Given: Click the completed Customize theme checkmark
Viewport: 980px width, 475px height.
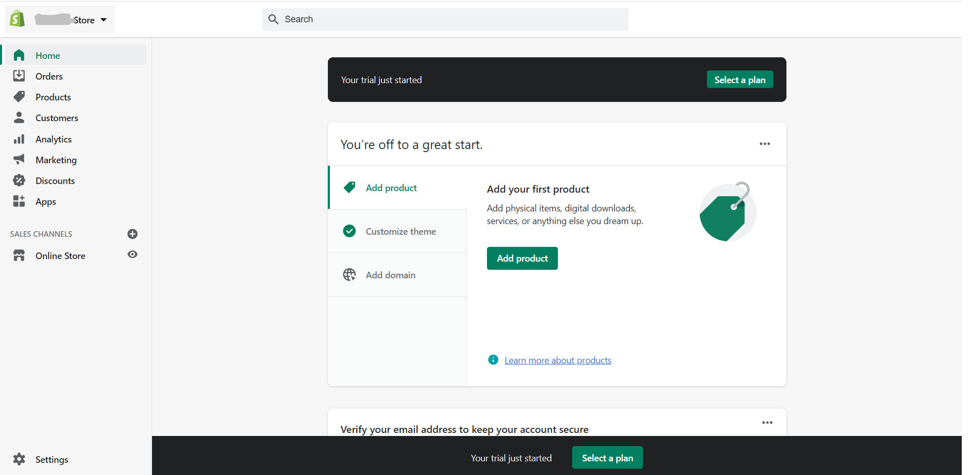Looking at the screenshot, I should click(x=349, y=231).
